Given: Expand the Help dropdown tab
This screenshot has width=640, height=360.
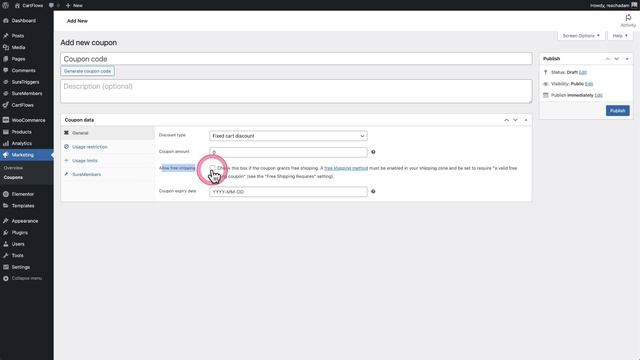Looking at the screenshot, I should pyautogui.click(x=620, y=36).
